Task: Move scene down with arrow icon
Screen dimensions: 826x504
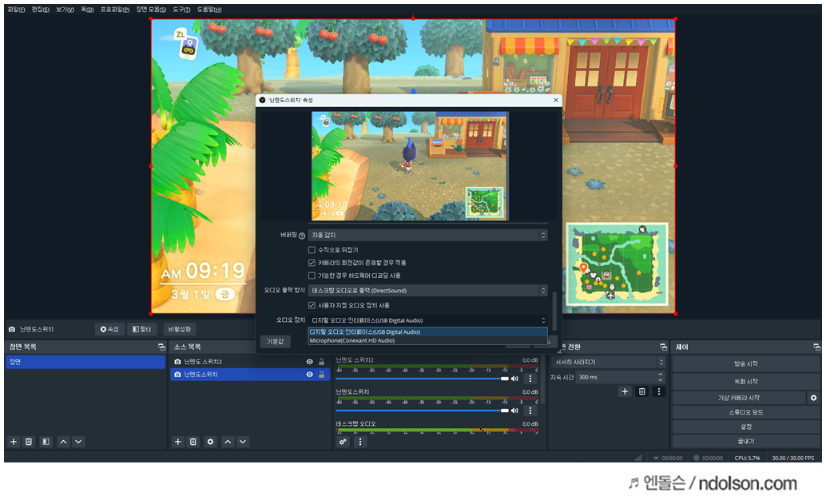Action: pos(78,442)
